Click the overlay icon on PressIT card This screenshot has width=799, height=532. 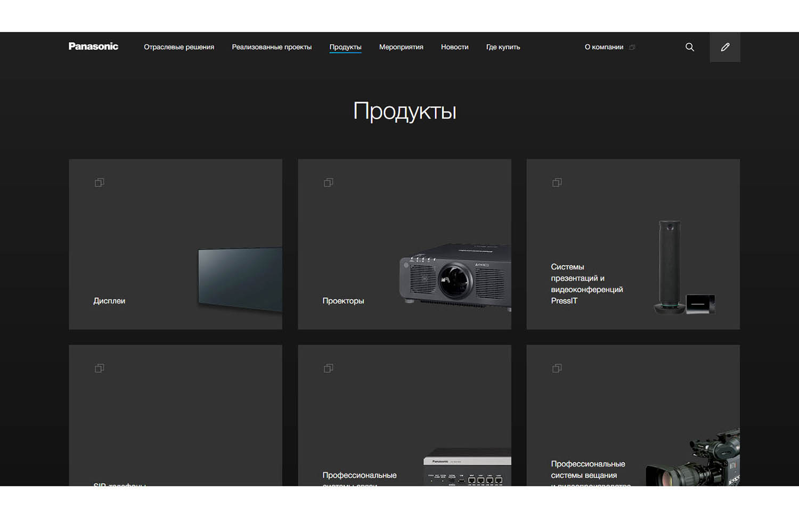click(557, 183)
